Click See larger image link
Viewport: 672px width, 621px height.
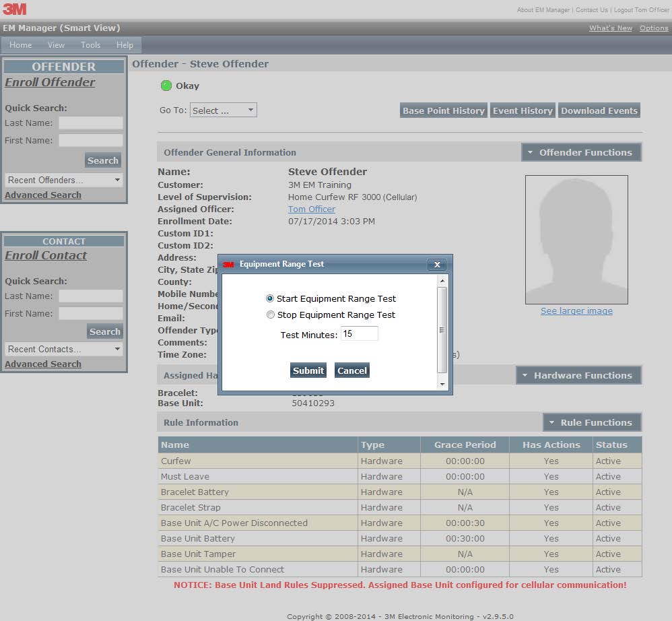coord(576,310)
